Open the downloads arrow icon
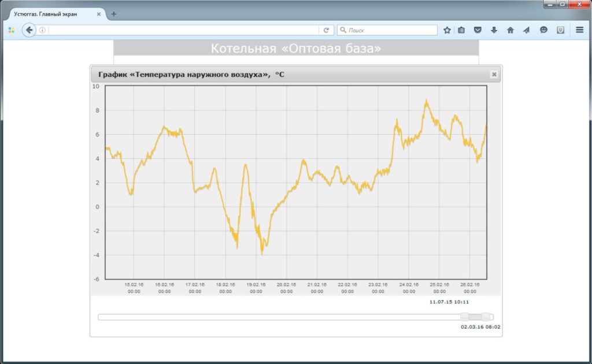592x364 pixels. point(494,30)
